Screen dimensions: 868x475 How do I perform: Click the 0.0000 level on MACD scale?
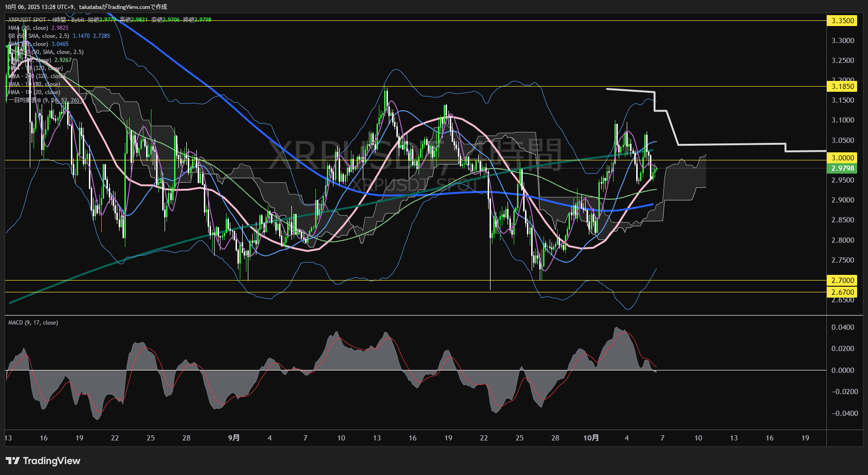click(x=842, y=370)
